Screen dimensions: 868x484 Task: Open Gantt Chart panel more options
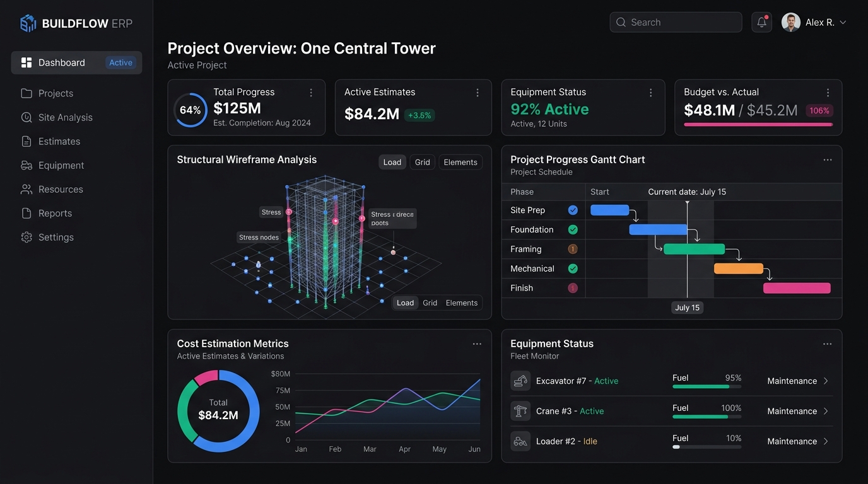coord(828,160)
